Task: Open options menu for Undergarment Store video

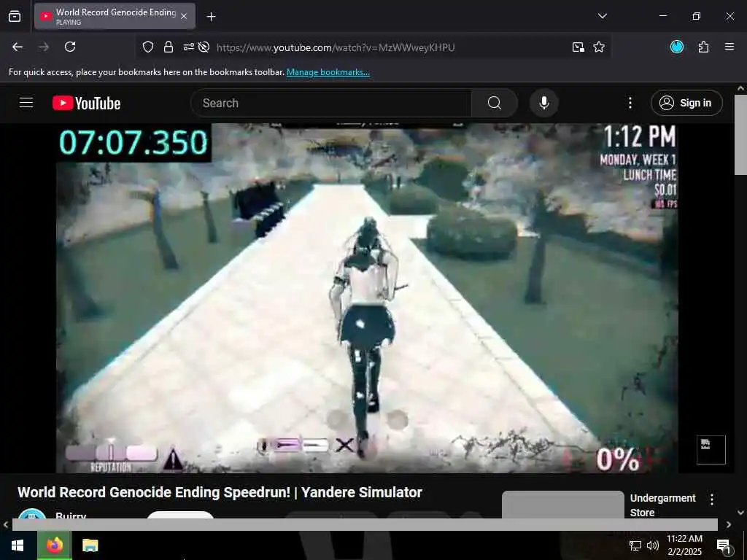Action: 712,499
